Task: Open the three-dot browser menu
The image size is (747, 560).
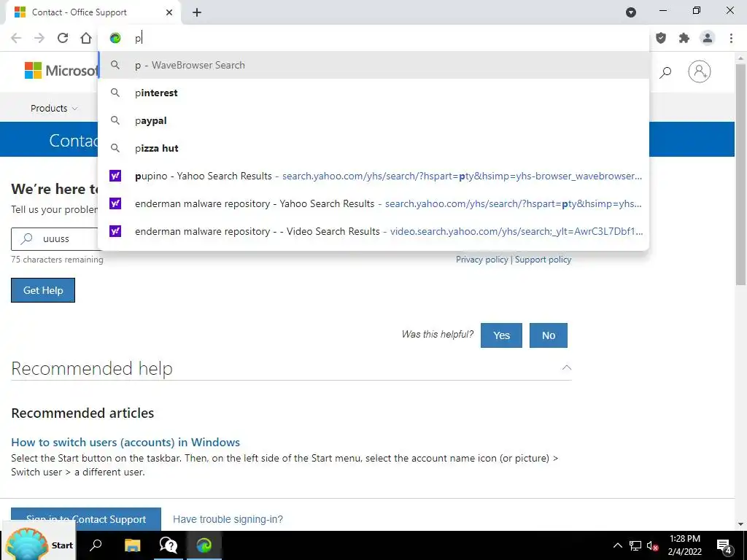Action: (731, 38)
